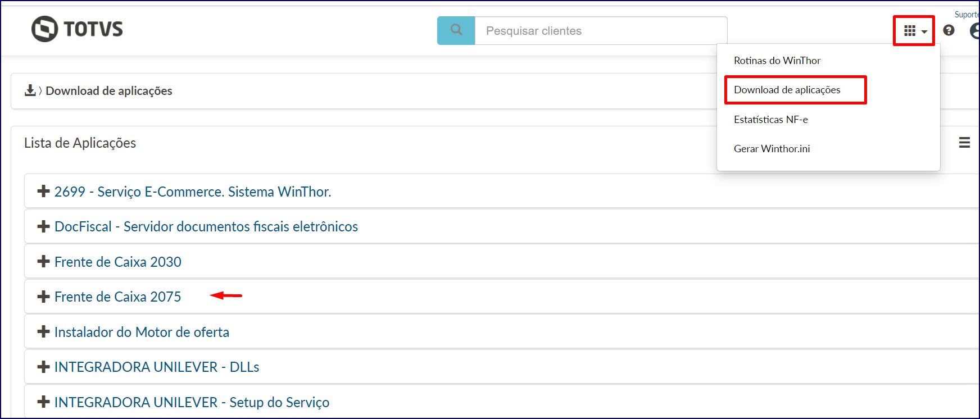This screenshot has height=419, width=980.
Task: Choose Estatísticas NF-e from the menu
Action: 771,120
